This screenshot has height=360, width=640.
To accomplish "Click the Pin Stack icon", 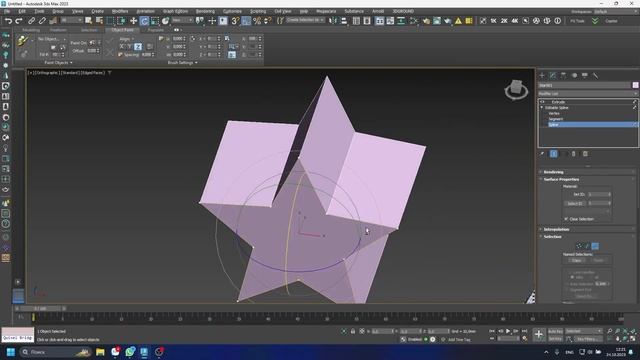I will 542,154.
